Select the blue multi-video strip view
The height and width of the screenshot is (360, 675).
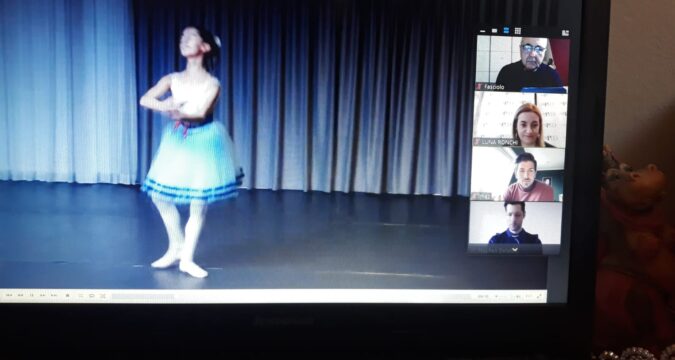pos(506,31)
